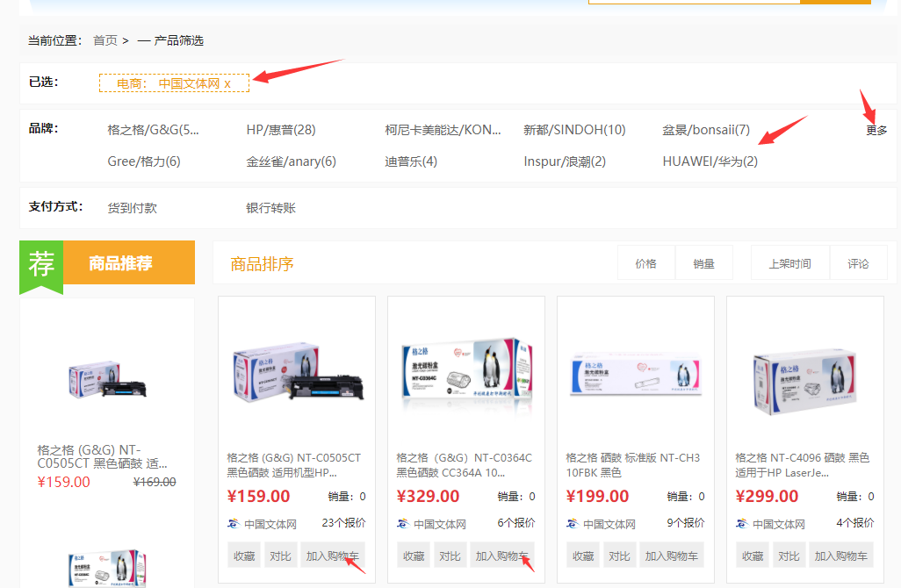Click 中国文体网 shop icon on ¥329.00 card
Image resolution: width=901 pixels, height=588 pixels.
(403, 524)
